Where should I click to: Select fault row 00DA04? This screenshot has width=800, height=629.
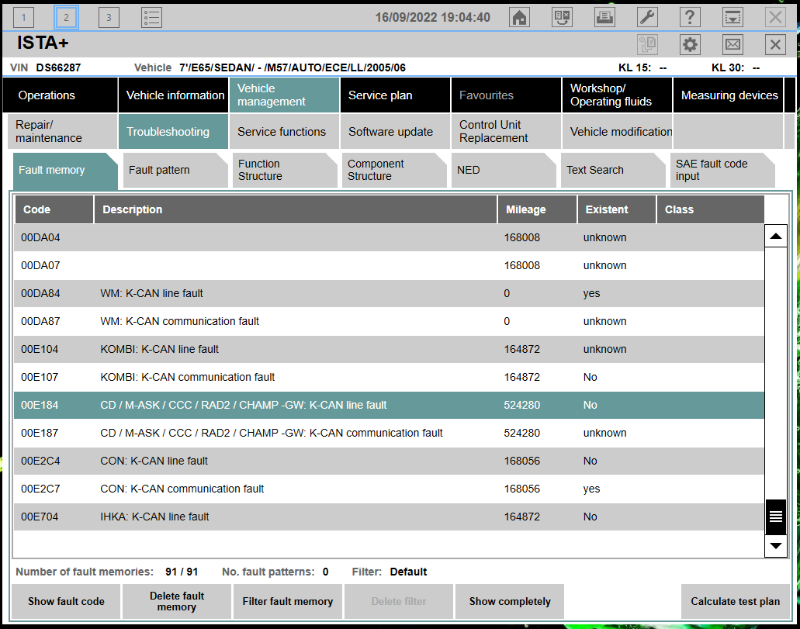pos(389,238)
